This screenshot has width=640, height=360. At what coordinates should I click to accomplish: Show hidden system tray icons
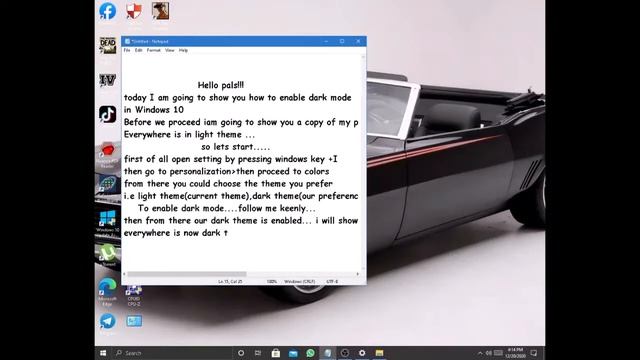[480, 353]
